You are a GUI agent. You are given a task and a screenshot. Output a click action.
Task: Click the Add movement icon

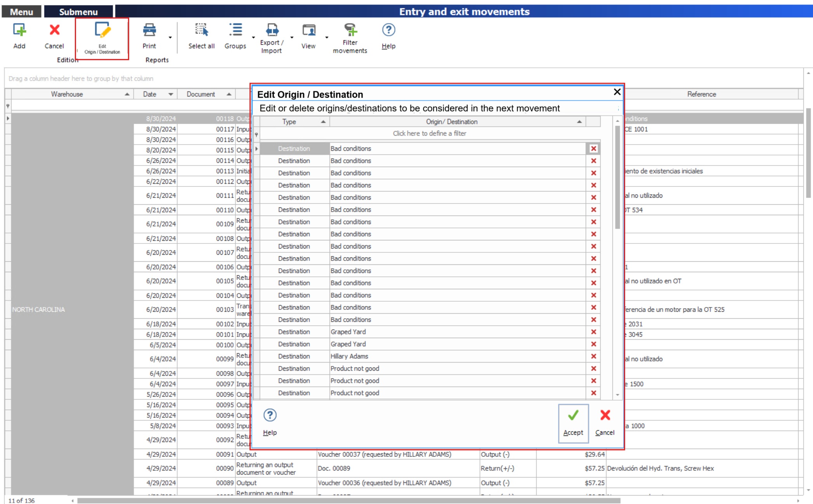(x=19, y=30)
